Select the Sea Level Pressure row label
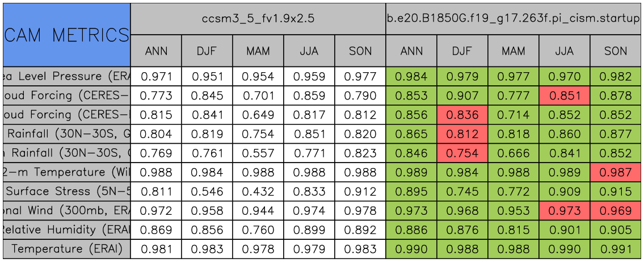Screen dimensions: 644x262 point(67,76)
